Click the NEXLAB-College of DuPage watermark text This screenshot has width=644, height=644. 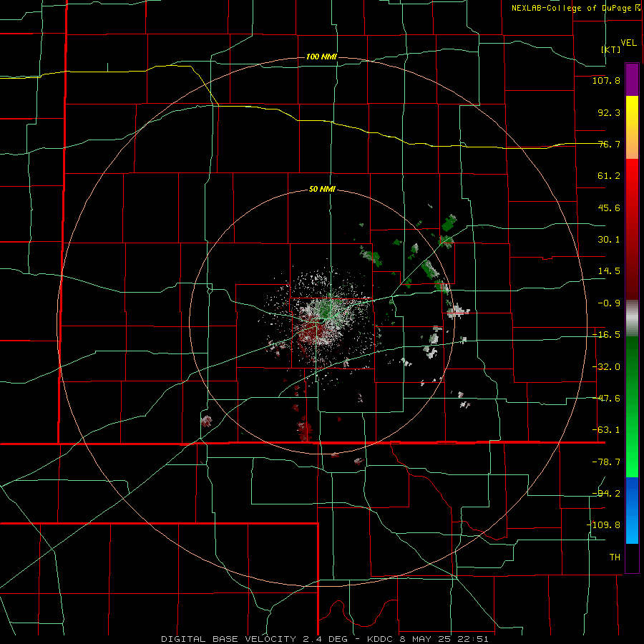(575, 8)
